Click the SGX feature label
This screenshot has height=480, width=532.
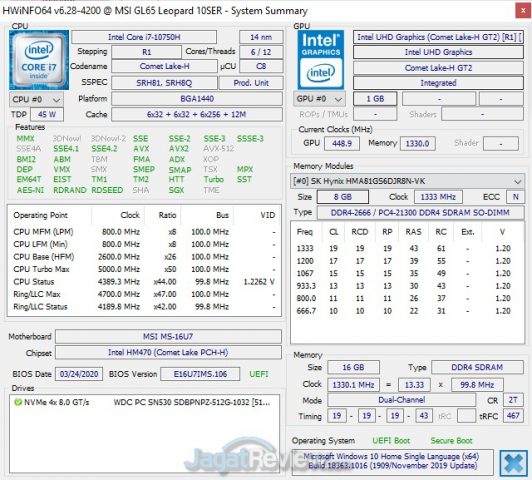click(176, 190)
